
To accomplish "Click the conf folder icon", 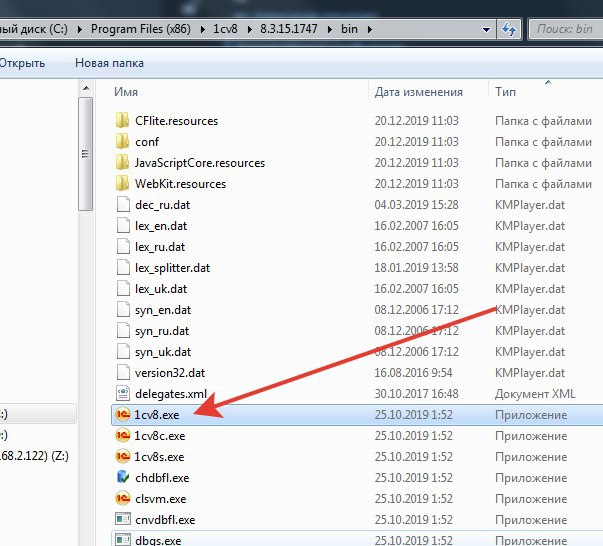I will click(123, 141).
